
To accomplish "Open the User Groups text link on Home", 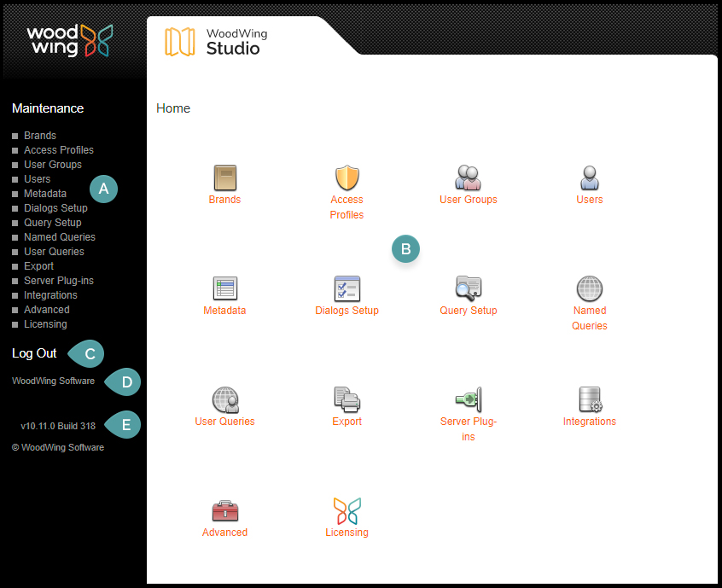I will [x=469, y=200].
